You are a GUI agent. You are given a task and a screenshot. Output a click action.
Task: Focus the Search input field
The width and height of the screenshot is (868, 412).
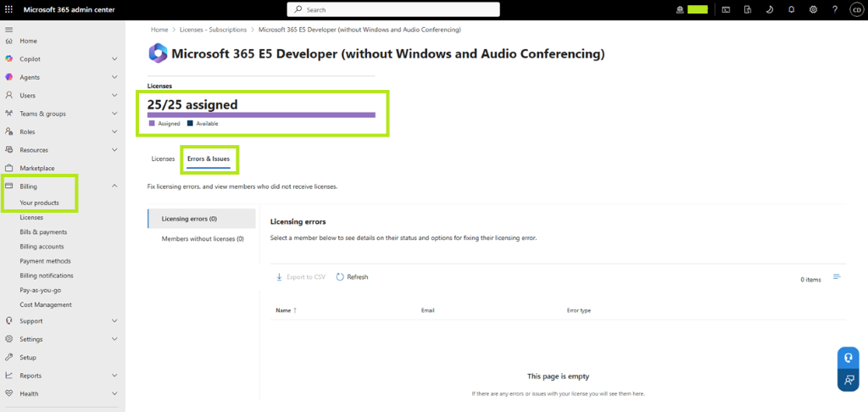pyautogui.click(x=393, y=9)
